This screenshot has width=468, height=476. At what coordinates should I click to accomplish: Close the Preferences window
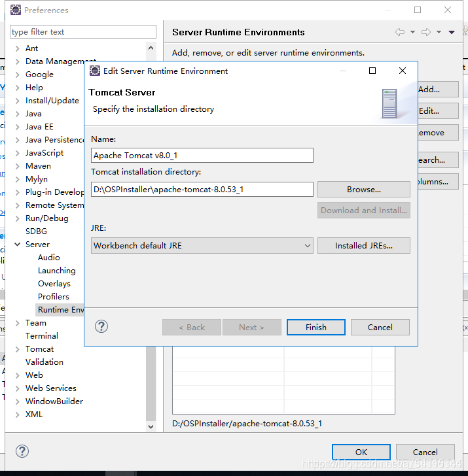[447, 10]
